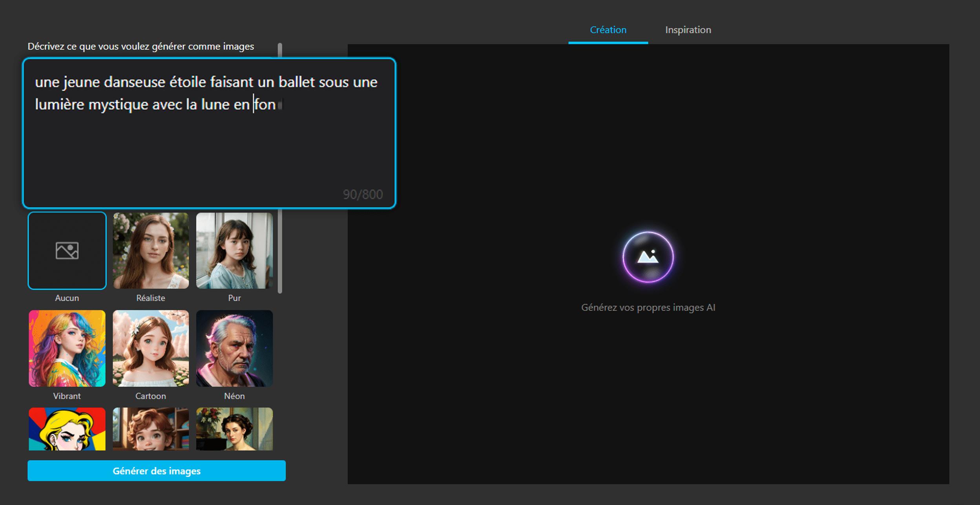The image size is (980, 505).
Task: Select the 3D cartoon boy style thumbnail
Action: tap(151, 428)
